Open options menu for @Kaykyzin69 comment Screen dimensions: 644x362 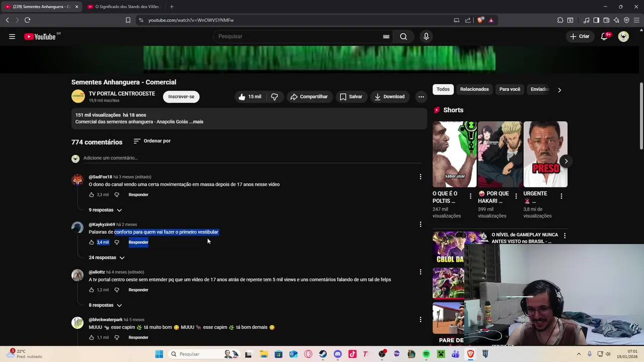421,224
